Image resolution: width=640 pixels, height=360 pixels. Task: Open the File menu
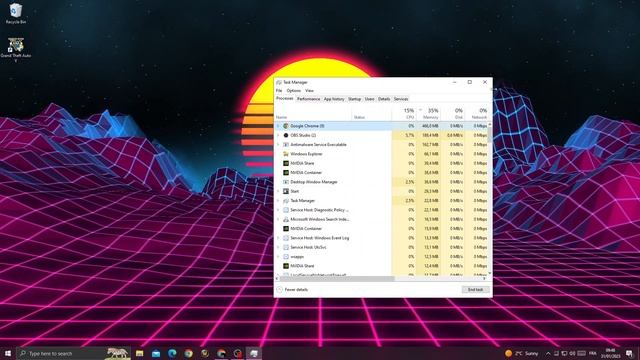279,90
